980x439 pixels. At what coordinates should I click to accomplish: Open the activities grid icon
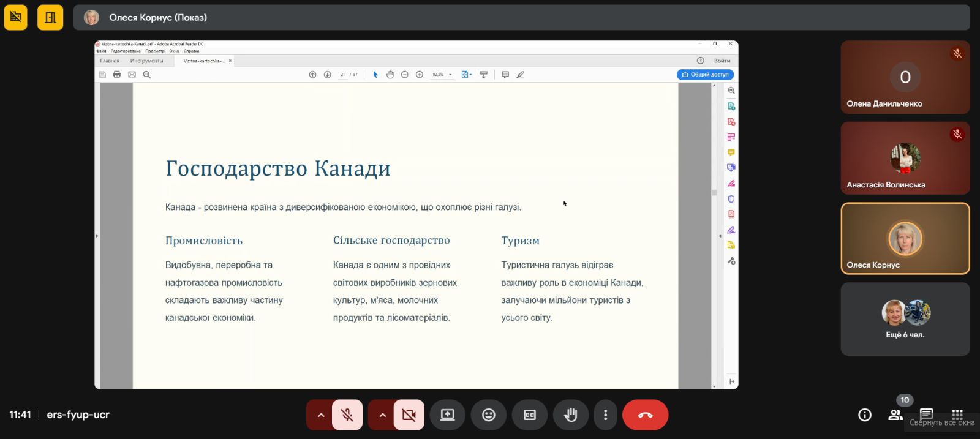(957, 414)
